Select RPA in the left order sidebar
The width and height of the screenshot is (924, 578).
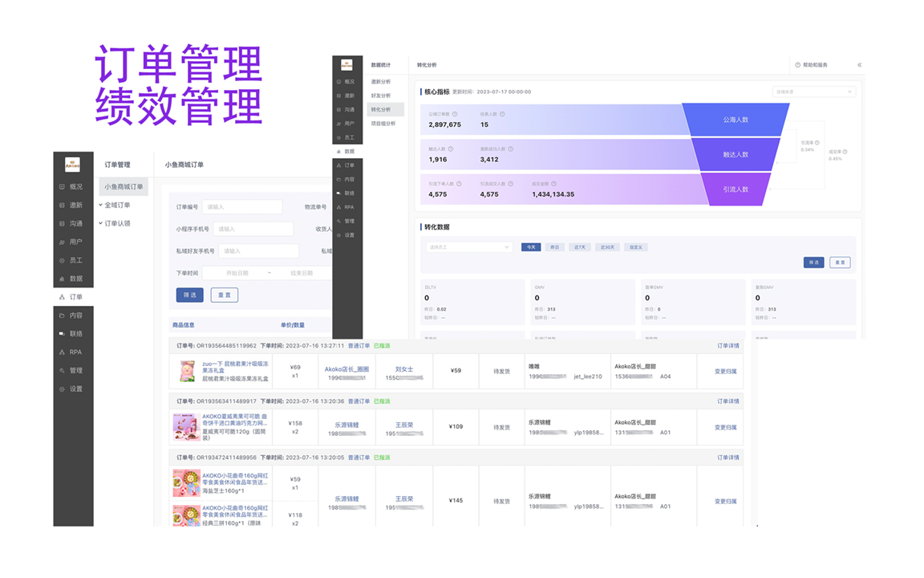pos(75,352)
